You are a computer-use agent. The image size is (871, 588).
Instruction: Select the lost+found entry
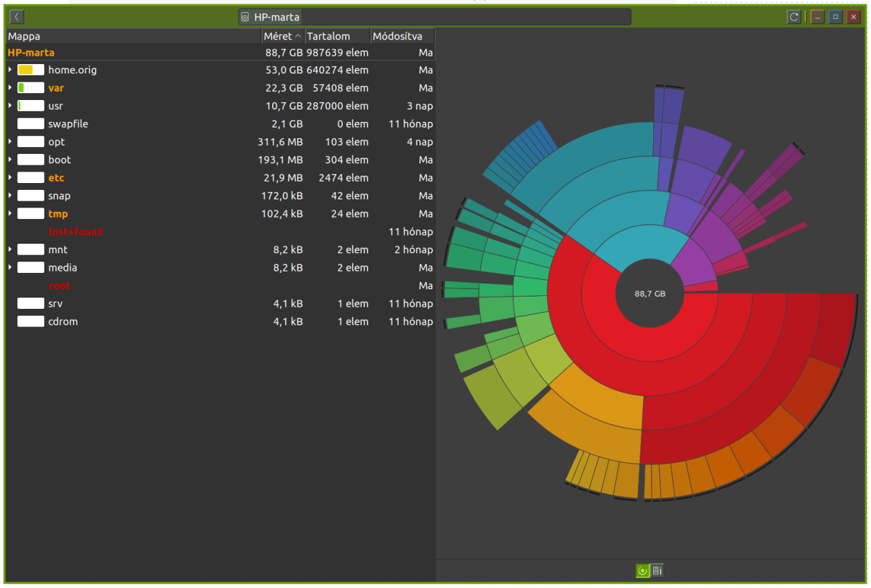76,231
